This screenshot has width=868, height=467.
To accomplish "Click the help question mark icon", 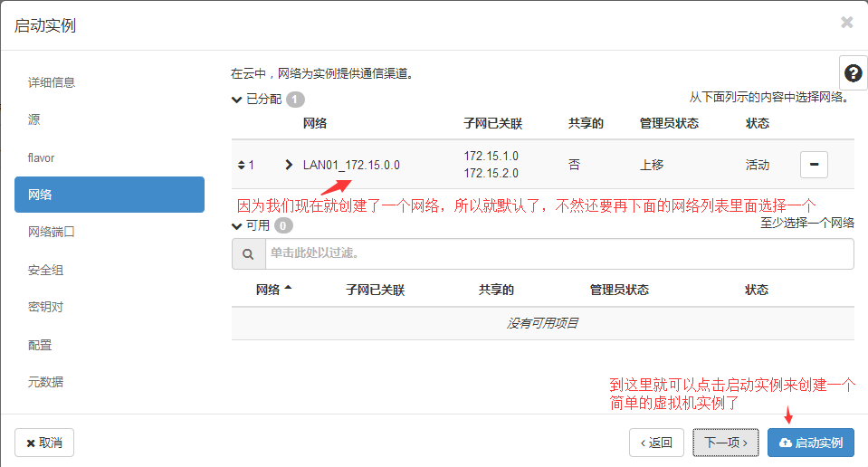I will coord(853,73).
